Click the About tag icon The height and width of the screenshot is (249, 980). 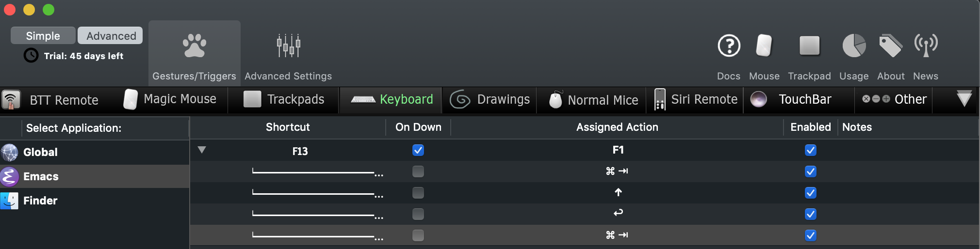pyautogui.click(x=891, y=47)
